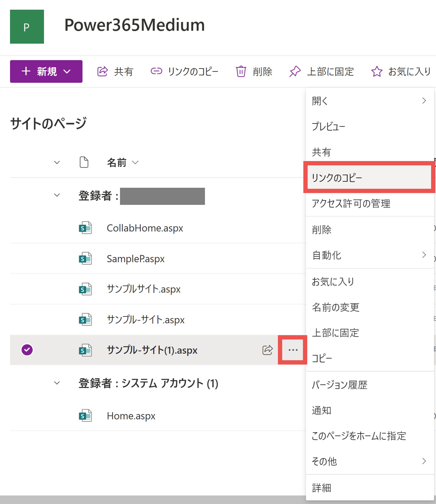Screen dimensions: 436x504
Task: Uncheck the selected サンプル-サイト(1).aspx row
Action: point(27,350)
